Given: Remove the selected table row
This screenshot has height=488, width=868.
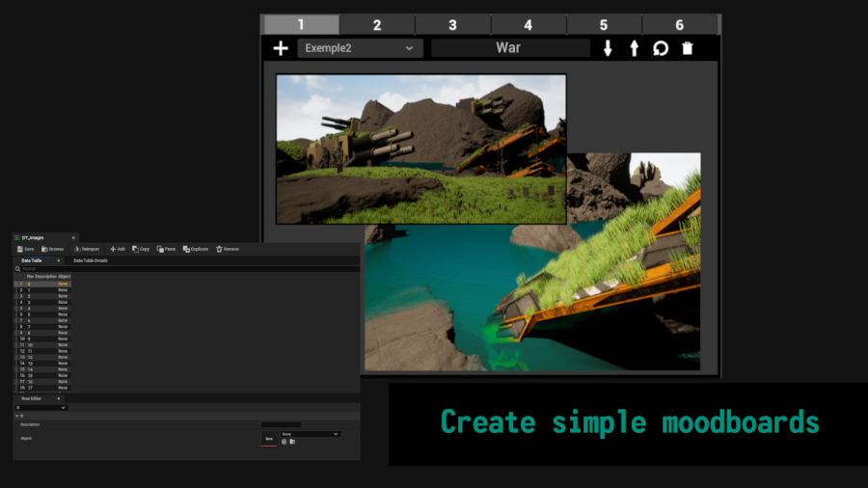Looking at the screenshot, I should click(x=228, y=249).
